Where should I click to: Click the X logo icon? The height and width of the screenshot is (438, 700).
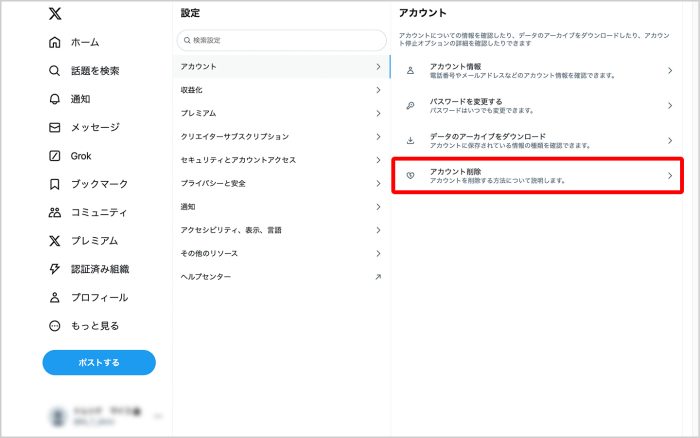[55, 14]
